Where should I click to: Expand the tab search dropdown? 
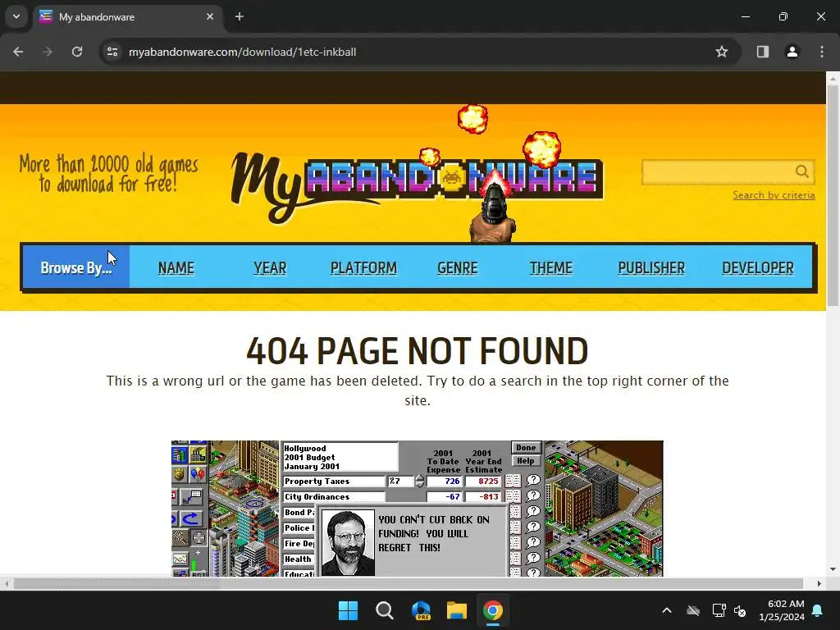tap(16, 16)
